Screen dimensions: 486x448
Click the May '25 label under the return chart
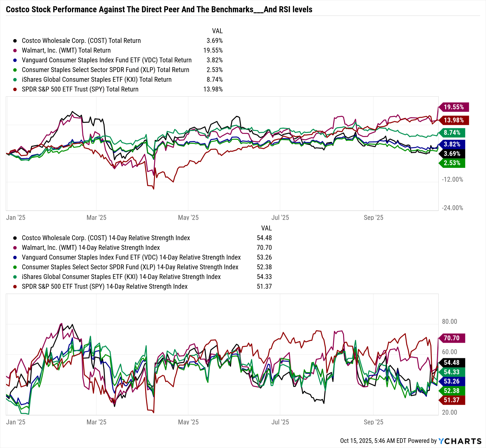click(188, 218)
